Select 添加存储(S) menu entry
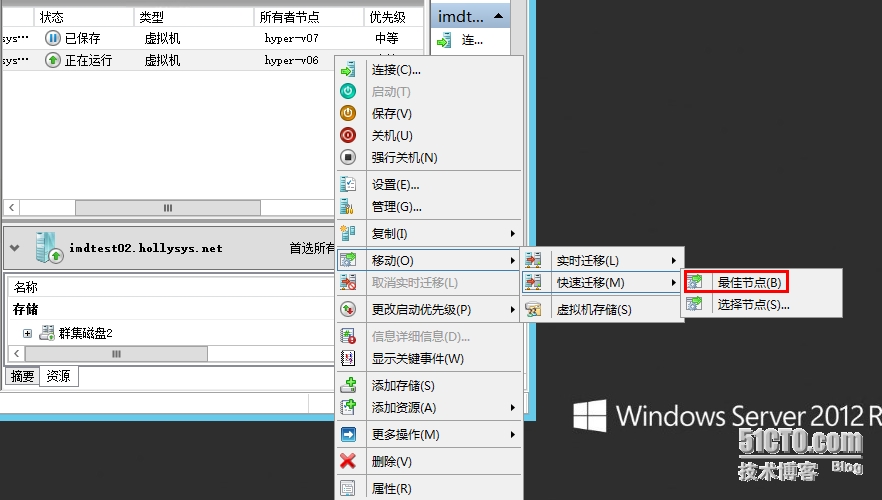Viewport: 882px width, 500px height. point(403,385)
